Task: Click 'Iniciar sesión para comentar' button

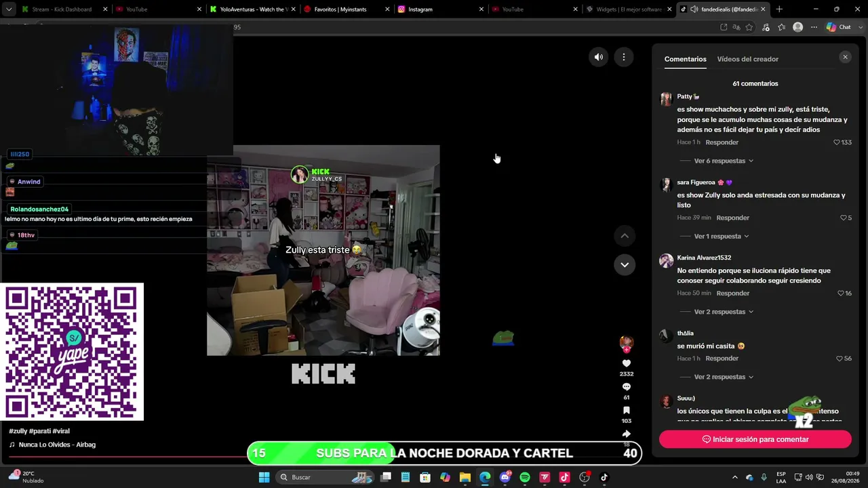Action: pyautogui.click(x=755, y=439)
